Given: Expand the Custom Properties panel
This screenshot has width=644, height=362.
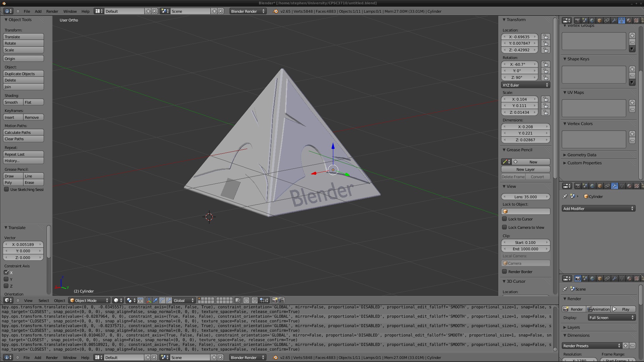Looking at the screenshot, I should 584,163.
